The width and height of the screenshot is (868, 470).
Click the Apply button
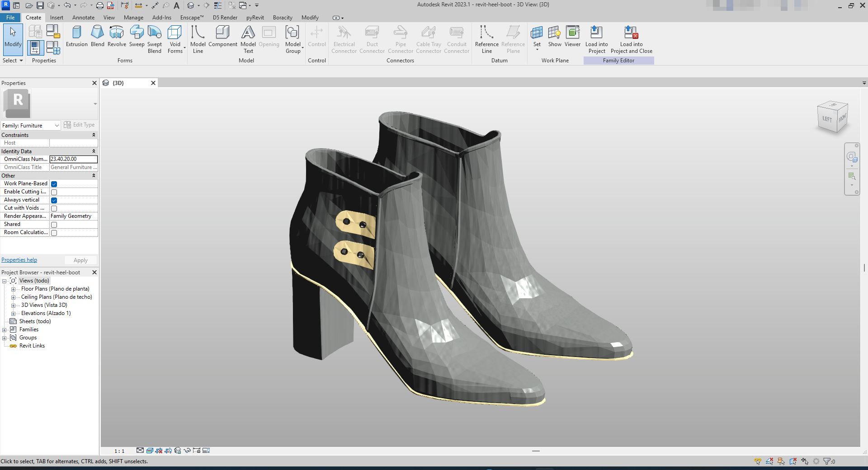tap(80, 260)
